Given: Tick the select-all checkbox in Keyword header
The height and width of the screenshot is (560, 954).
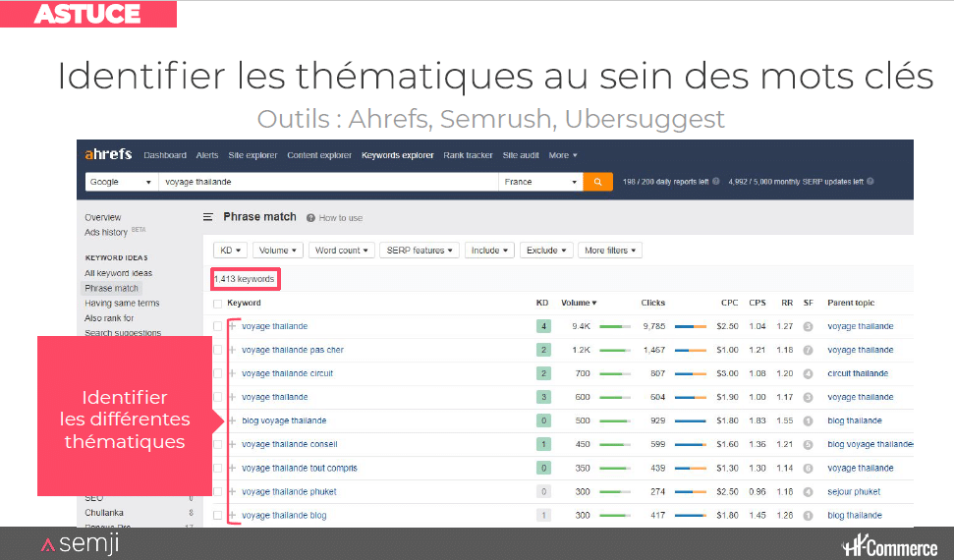Looking at the screenshot, I should tap(217, 304).
